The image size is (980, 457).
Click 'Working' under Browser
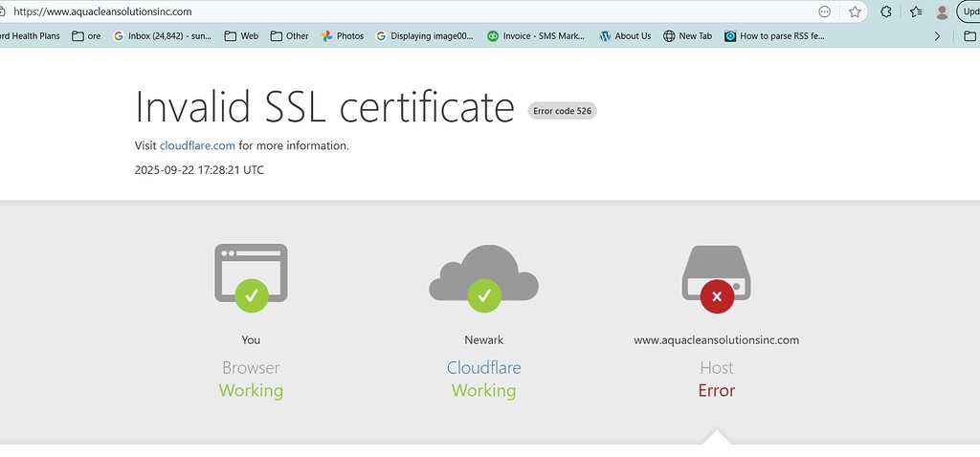point(251,391)
